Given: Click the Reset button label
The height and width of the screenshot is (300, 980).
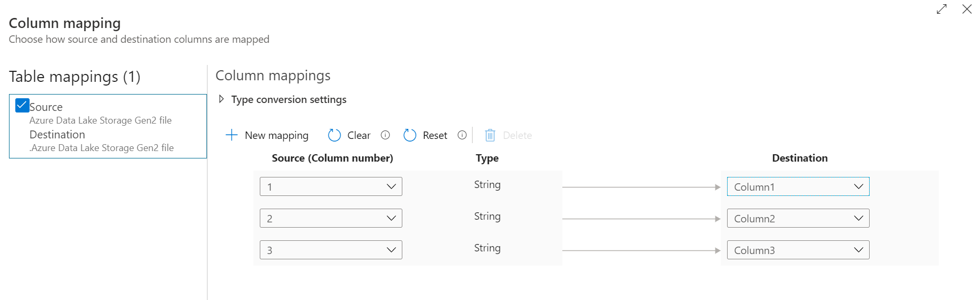Looking at the screenshot, I should (x=435, y=135).
